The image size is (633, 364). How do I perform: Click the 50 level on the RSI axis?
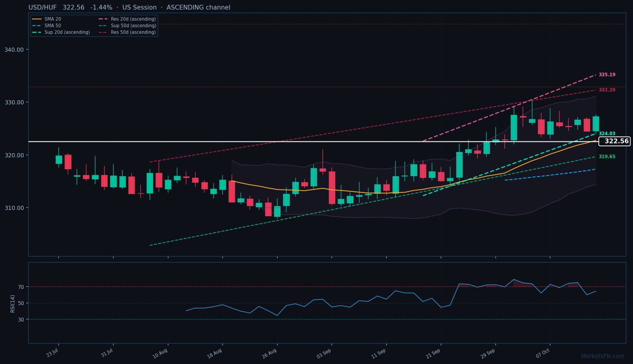coord(21,303)
